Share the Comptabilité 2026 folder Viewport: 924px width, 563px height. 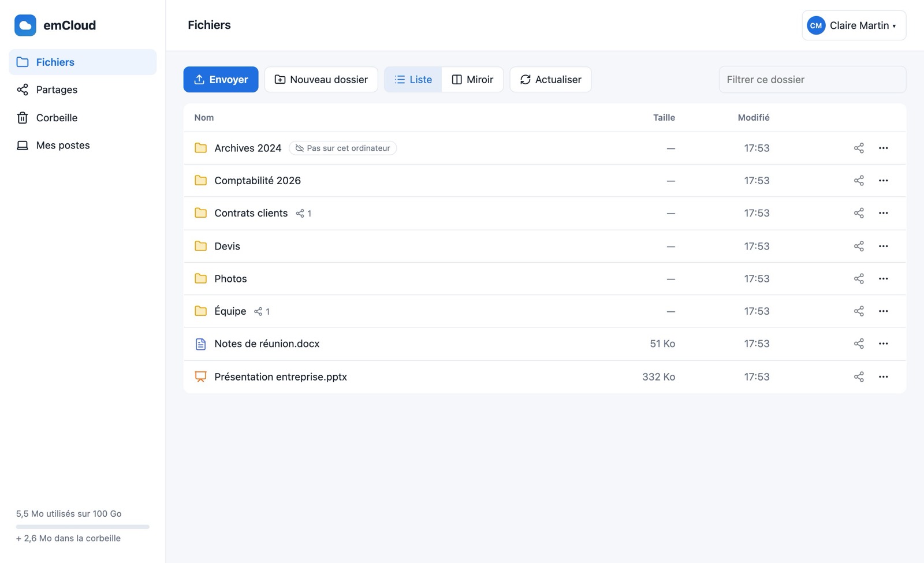(859, 180)
